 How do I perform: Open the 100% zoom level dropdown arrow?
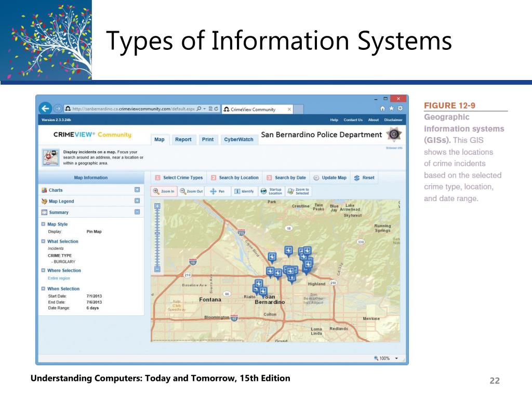(x=396, y=358)
